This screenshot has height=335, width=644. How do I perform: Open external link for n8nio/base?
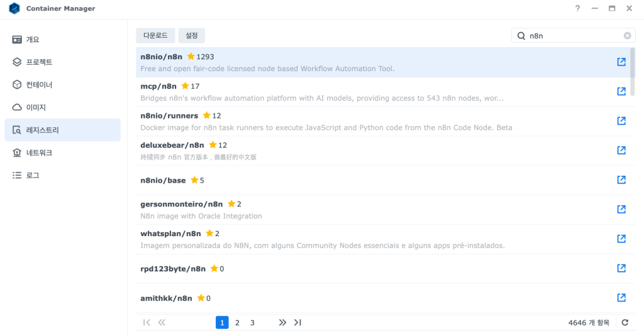pyautogui.click(x=621, y=180)
